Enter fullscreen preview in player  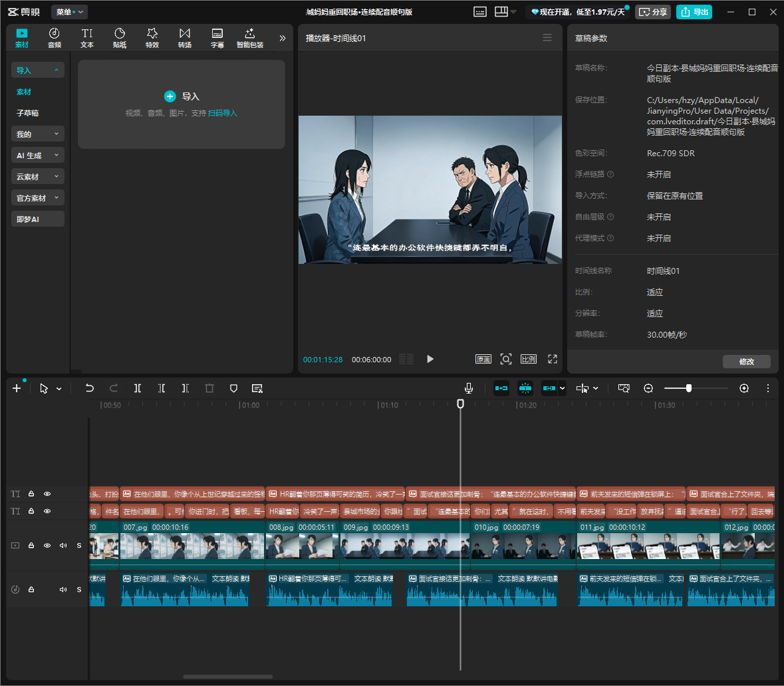pos(553,359)
